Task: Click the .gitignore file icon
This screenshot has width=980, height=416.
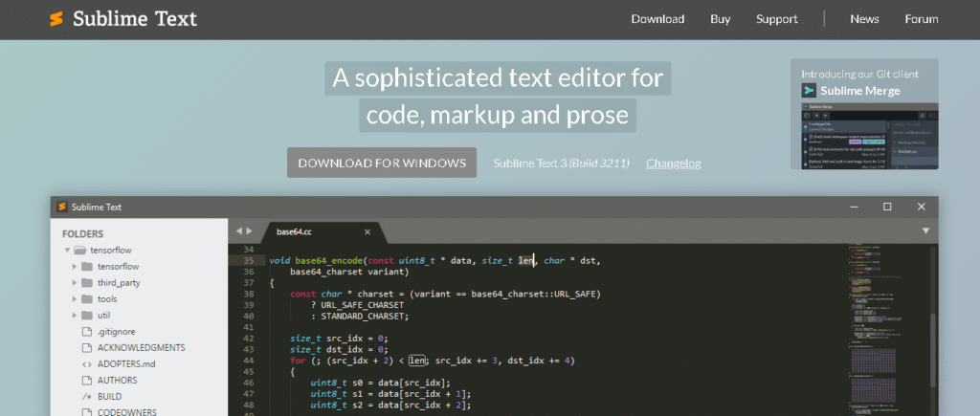Action: pyautogui.click(x=87, y=332)
